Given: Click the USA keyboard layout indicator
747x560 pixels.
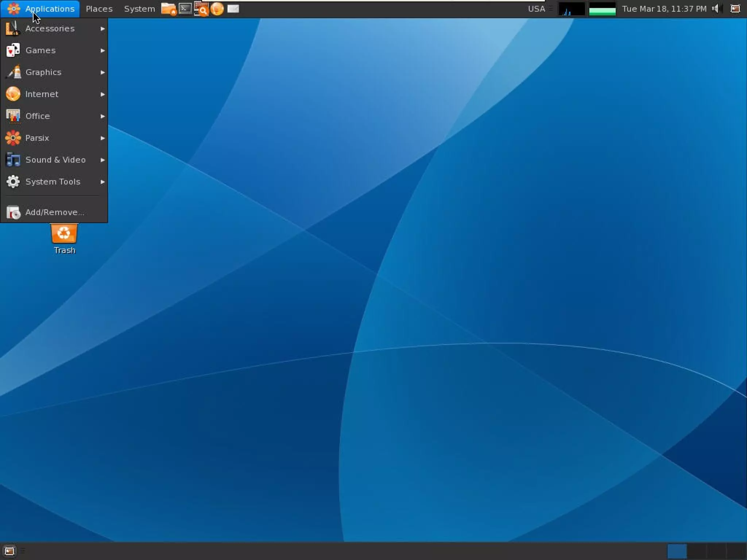Looking at the screenshot, I should tap(536, 9).
